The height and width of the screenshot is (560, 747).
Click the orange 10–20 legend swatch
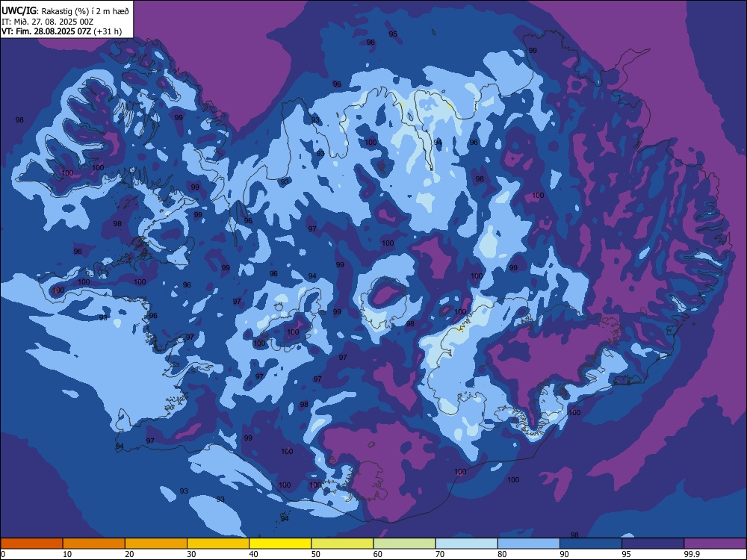(94, 544)
